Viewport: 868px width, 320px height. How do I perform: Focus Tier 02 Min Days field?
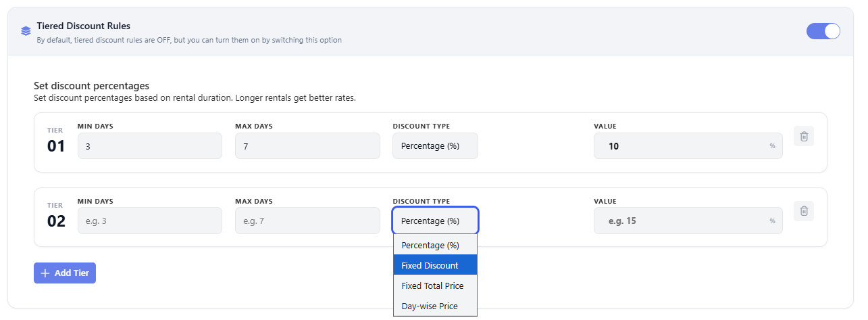coord(150,221)
